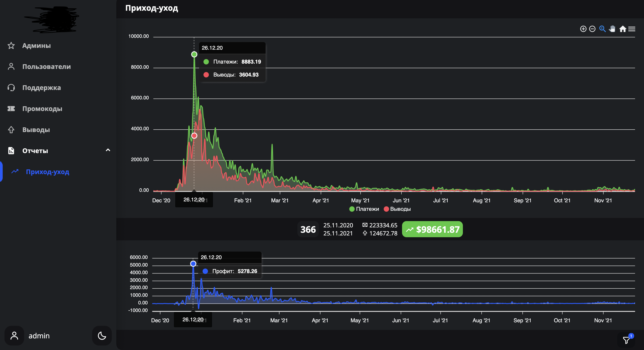The height and width of the screenshot is (350, 644).
Task: Click the green Платежи data point marker
Action: (x=194, y=54)
